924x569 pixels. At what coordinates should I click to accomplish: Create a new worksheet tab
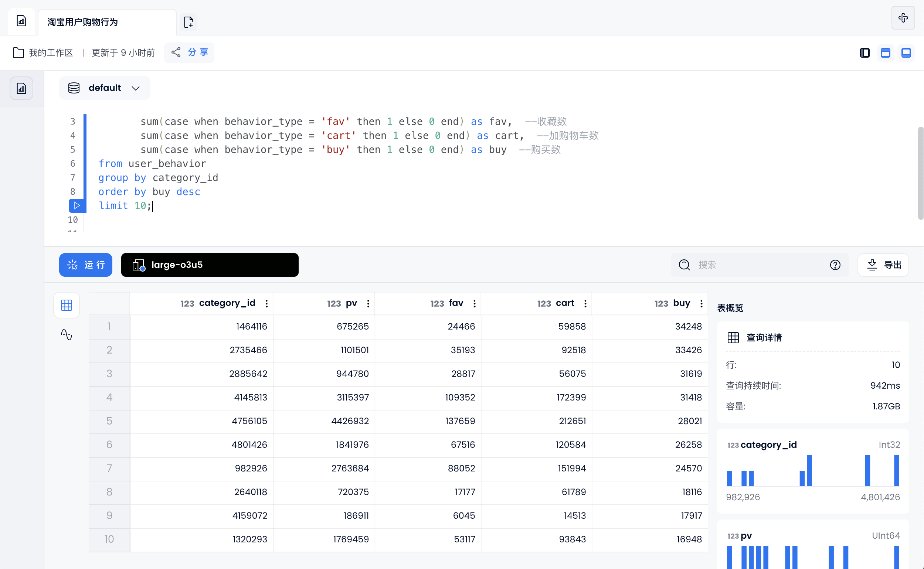tap(188, 22)
